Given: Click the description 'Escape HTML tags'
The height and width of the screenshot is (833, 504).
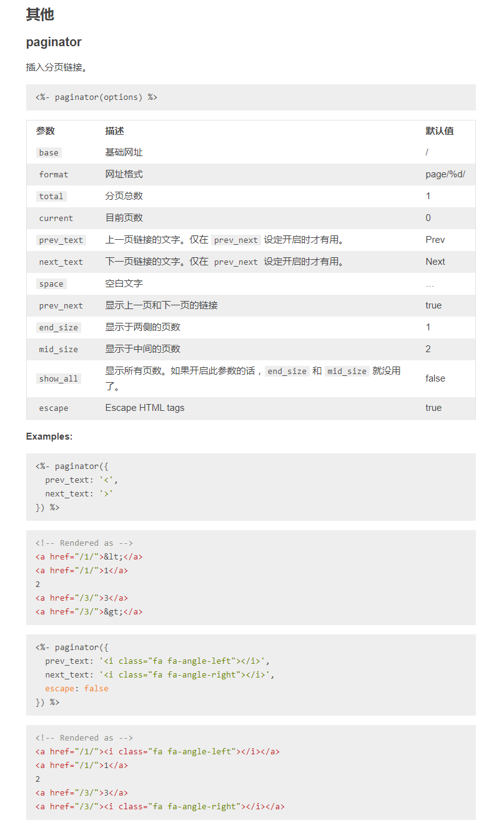Looking at the screenshot, I should pos(145,408).
